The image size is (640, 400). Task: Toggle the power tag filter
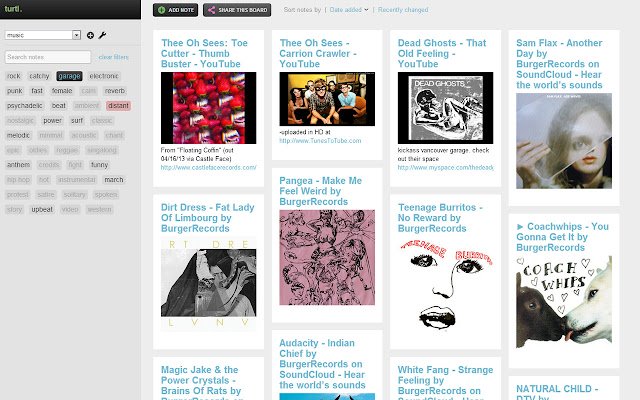click(x=52, y=120)
